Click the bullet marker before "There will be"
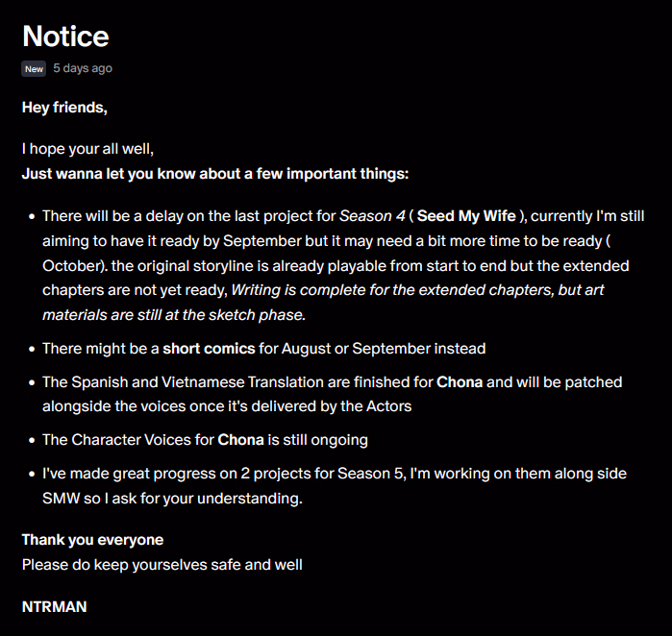The image size is (672, 636). coord(32,217)
